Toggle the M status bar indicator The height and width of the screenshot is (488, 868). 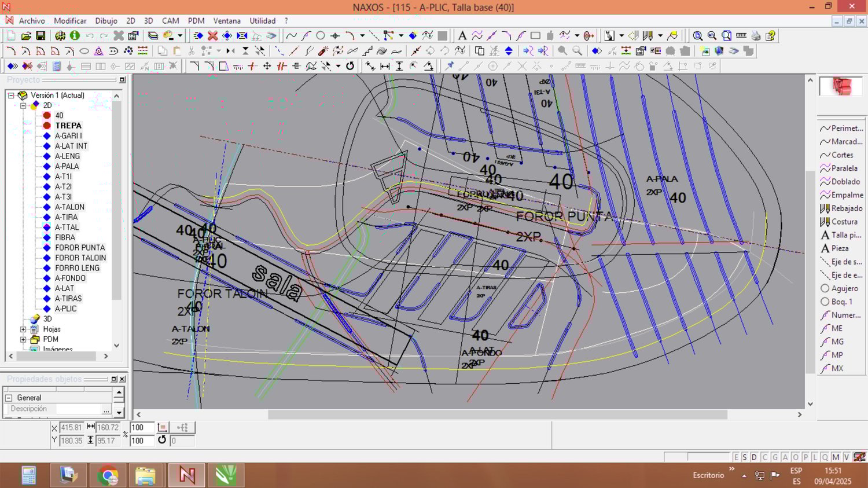(836, 457)
